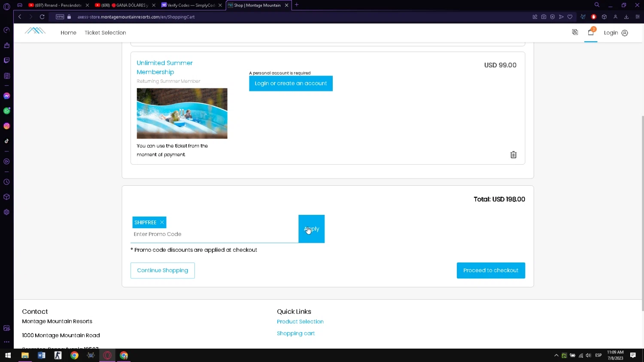Open the red hand blocker extension
Viewport: 644px width, 362px height.
[594, 17]
